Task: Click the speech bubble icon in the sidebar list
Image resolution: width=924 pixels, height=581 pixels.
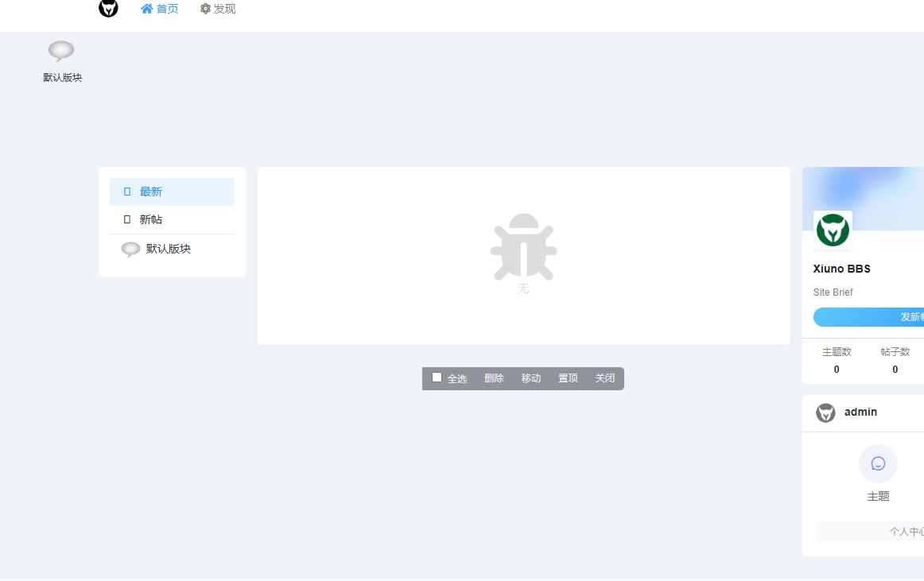Action: point(130,250)
